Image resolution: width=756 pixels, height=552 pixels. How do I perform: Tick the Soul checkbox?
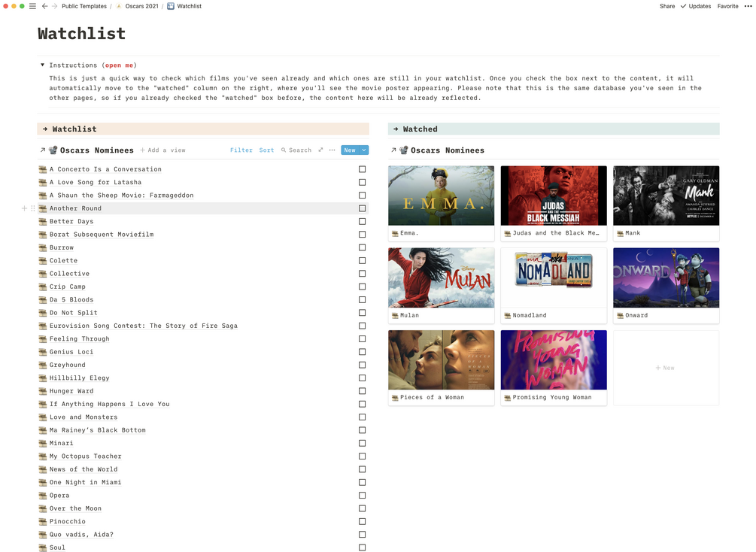(x=362, y=547)
